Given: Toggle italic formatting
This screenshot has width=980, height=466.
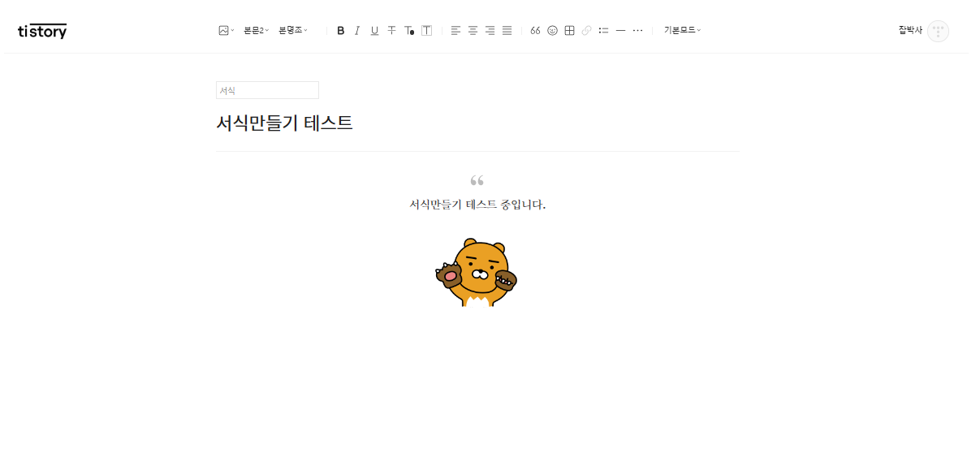Looking at the screenshot, I should point(357,31).
